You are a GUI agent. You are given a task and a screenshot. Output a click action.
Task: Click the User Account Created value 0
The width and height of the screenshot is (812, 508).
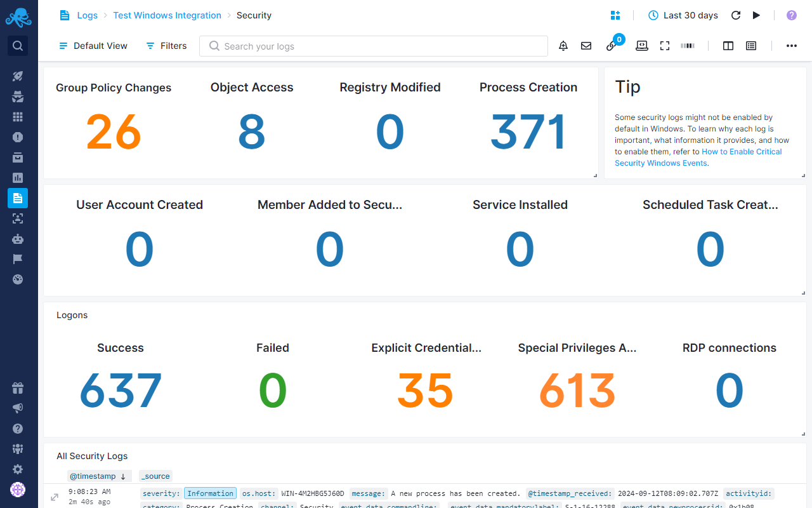pyautogui.click(x=140, y=250)
